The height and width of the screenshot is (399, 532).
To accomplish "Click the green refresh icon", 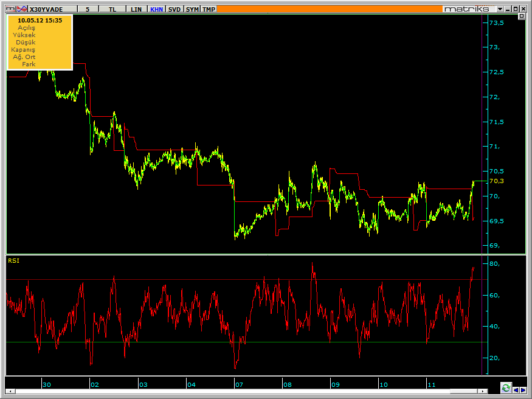I will pyautogui.click(x=506, y=388).
